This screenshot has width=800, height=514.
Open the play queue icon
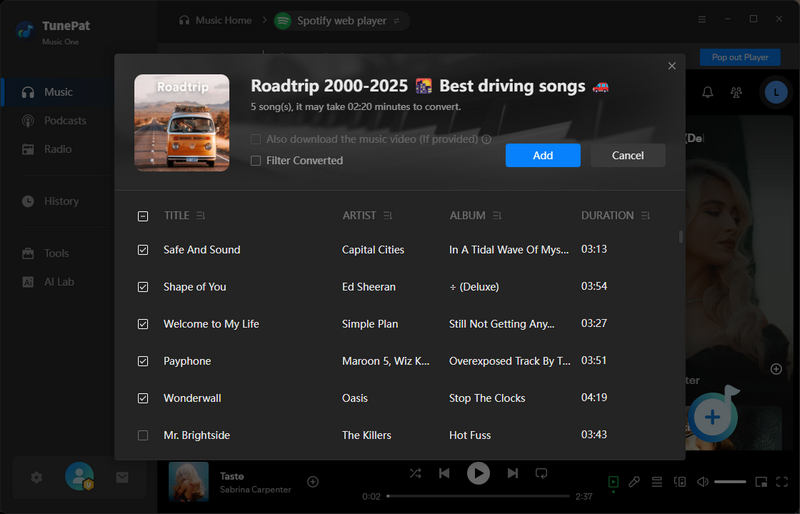point(657,481)
